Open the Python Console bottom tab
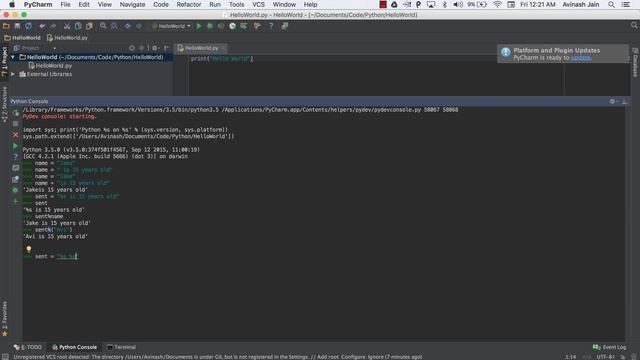 (x=74, y=347)
